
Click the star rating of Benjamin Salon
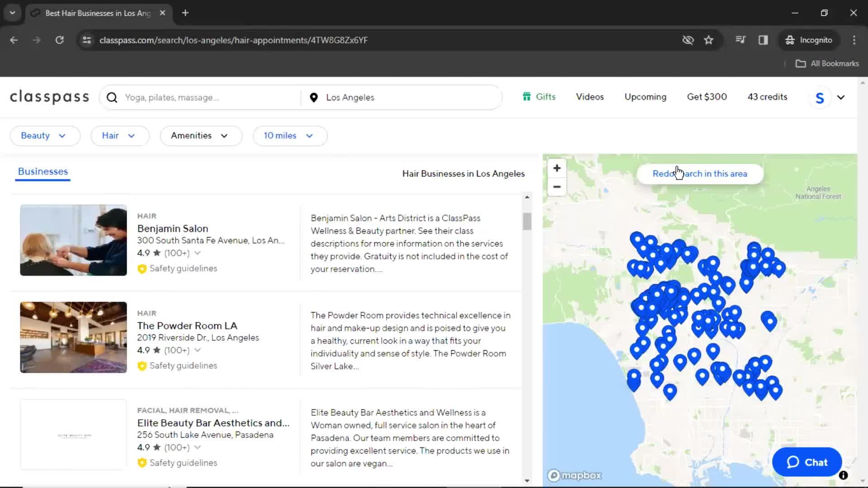pos(157,253)
